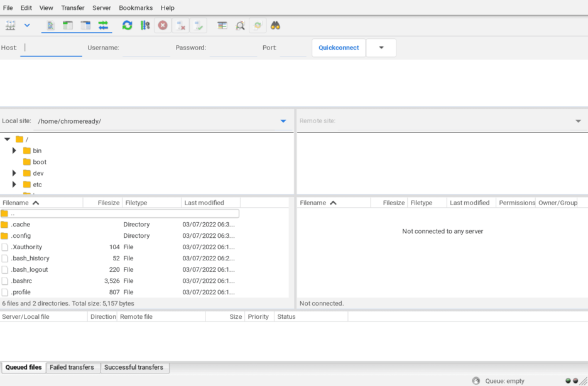588x386 pixels.
Task: Open the View menu
Action: tap(46, 8)
